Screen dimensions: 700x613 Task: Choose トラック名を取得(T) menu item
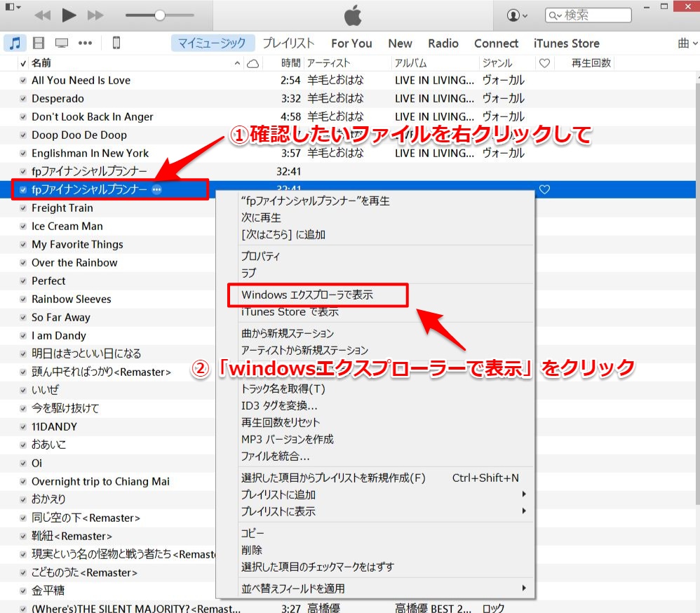click(x=283, y=389)
